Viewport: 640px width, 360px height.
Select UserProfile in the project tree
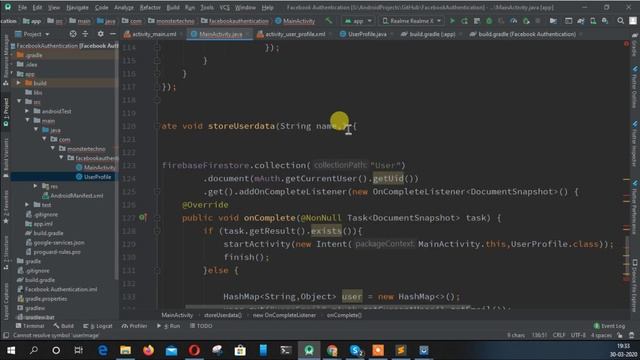point(97,177)
